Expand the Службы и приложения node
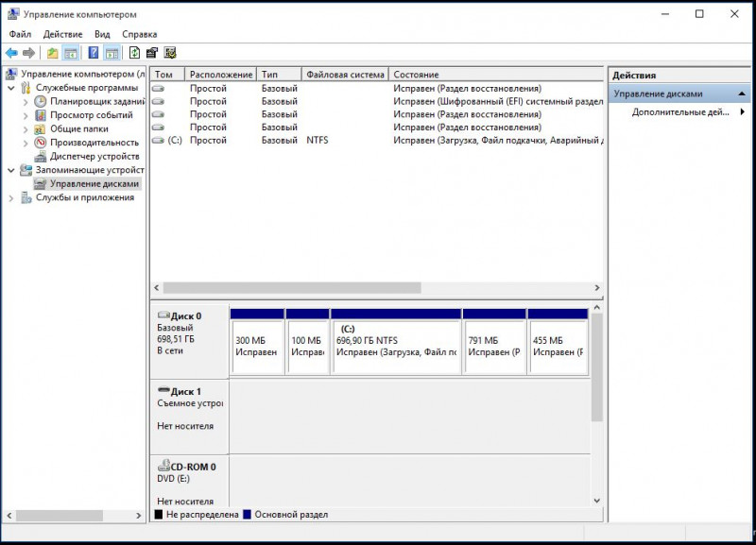The width and height of the screenshot is (756, 545). pos(11,198)
